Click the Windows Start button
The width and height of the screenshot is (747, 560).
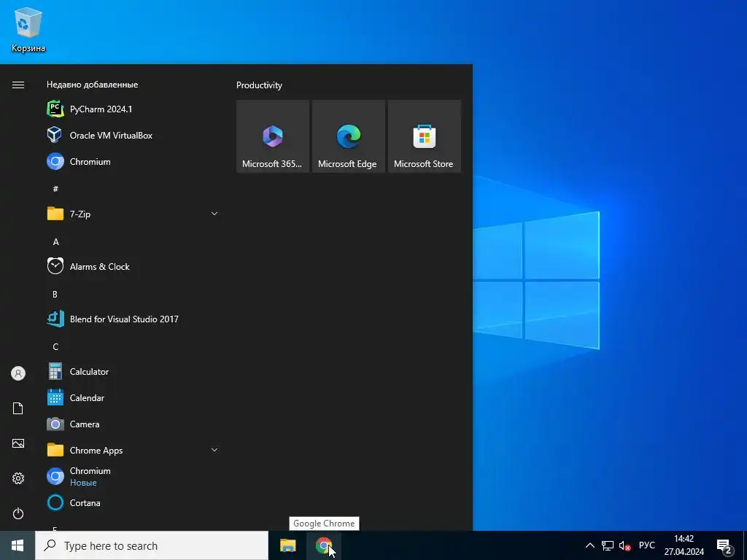pyautogui.click(x=18, y=545)
